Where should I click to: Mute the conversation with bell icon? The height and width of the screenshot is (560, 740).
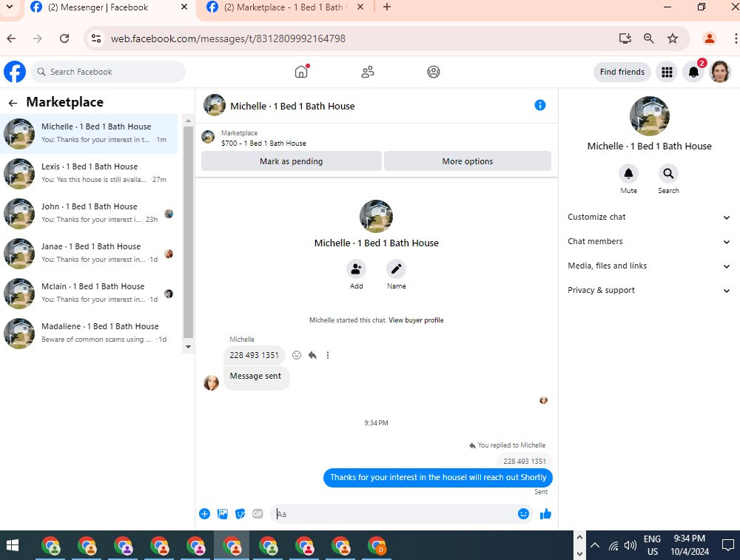[x=628, y=174]
